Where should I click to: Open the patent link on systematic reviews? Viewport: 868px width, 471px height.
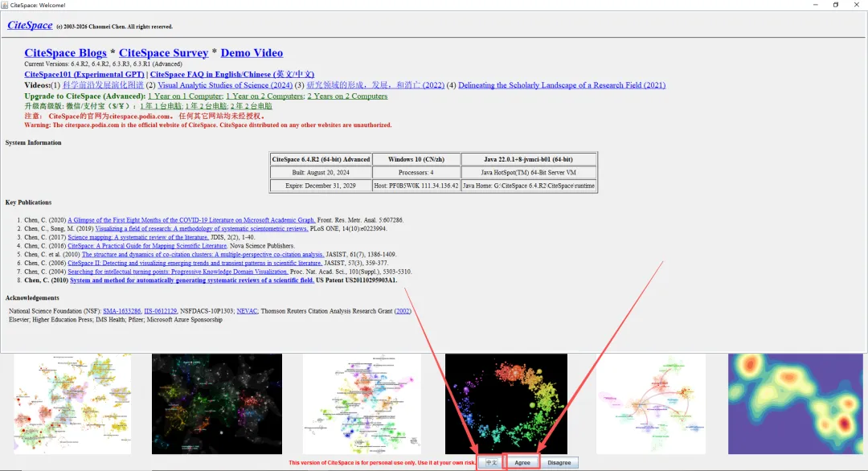click(x=192, y=280)
